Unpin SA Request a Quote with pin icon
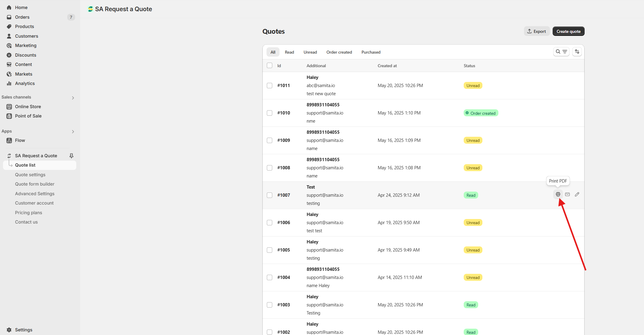644x335 pixels. tap(71, 156)
